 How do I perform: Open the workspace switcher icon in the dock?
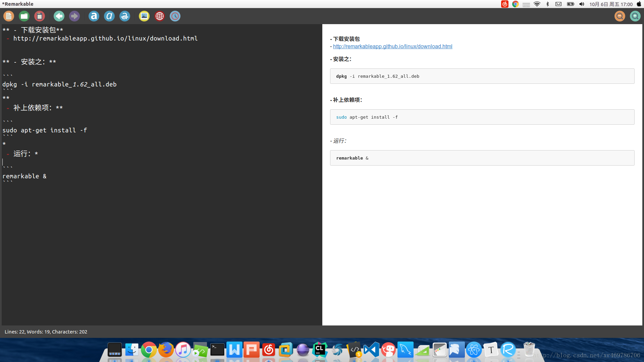[115, 350]
